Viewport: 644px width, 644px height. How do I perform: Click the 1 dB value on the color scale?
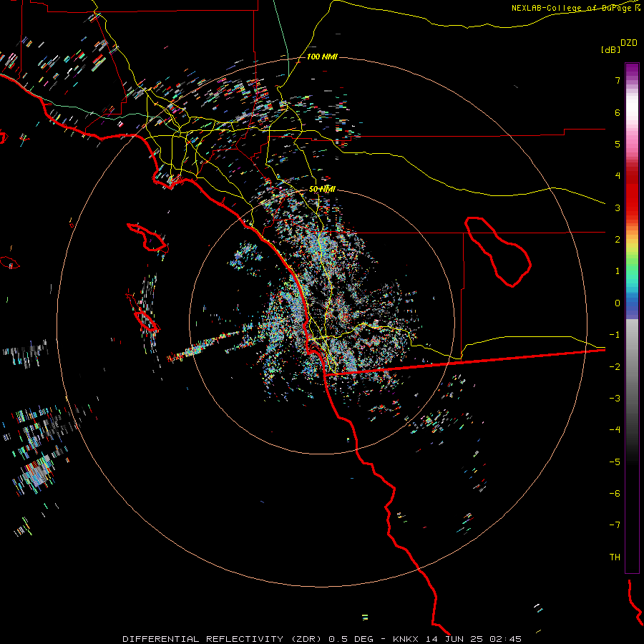point(618,271)
